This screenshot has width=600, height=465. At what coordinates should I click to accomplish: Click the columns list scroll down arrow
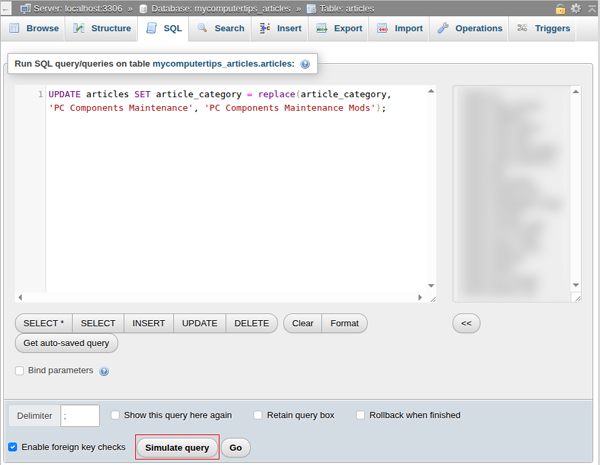click(x=576, y=285)
